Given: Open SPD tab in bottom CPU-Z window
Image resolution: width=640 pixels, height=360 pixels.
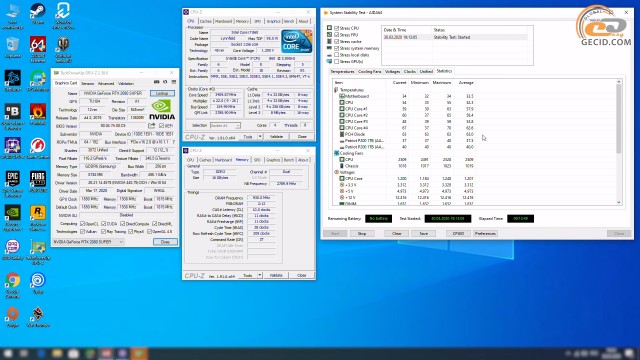Looking at the screenshot, I should [257, 160].
